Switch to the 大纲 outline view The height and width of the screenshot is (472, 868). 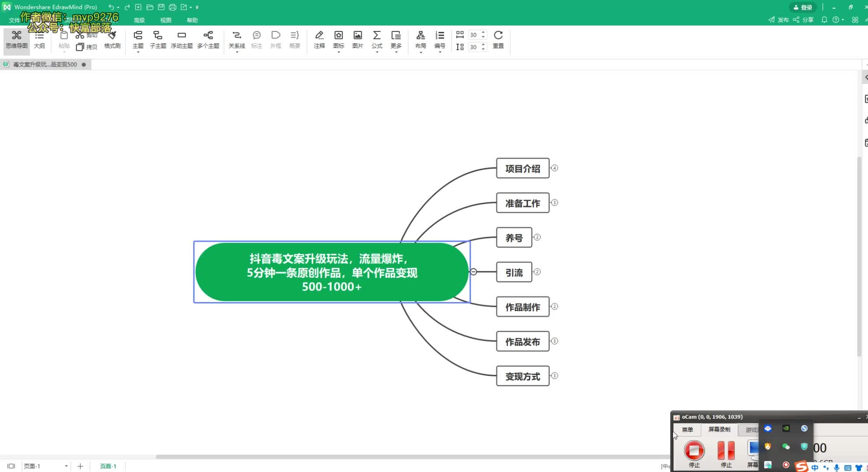click(39, 39)
